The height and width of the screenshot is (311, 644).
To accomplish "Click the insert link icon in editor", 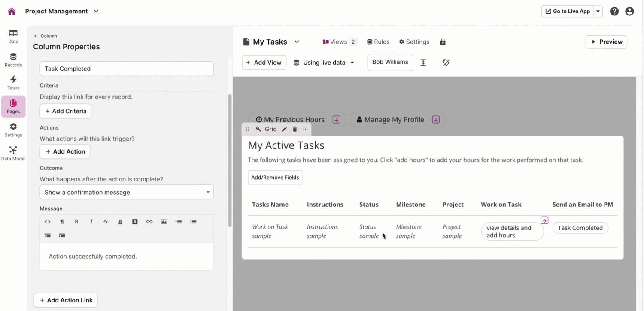I will [x=149, y=222].
